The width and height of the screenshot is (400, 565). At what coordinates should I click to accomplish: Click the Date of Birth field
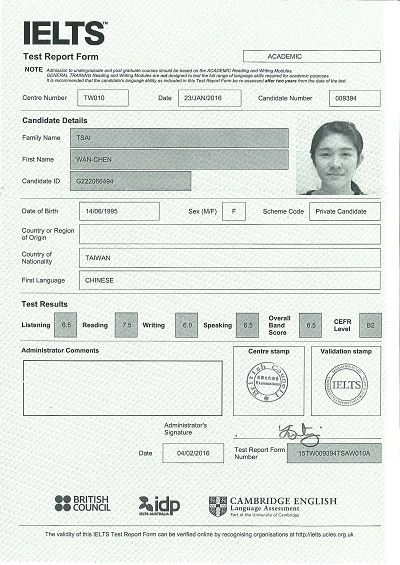[119, 211]
